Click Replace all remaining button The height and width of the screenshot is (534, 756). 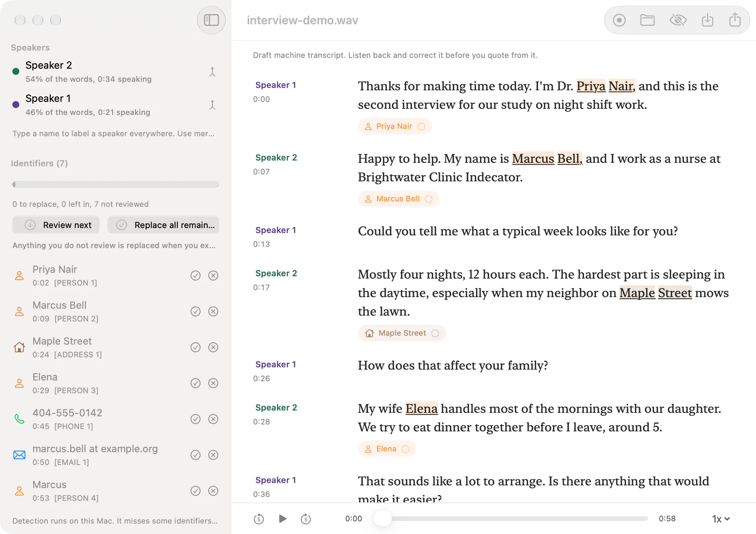point(163,225)
